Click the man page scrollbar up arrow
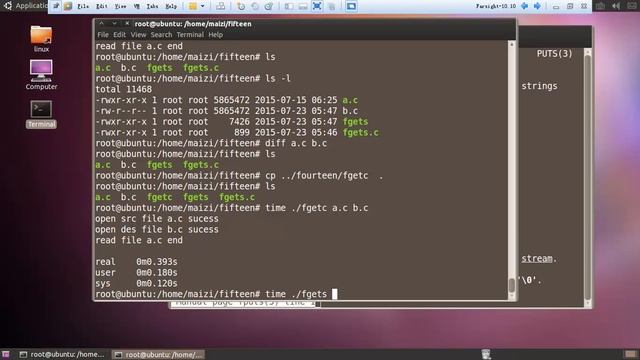 (x=588, y=52)
